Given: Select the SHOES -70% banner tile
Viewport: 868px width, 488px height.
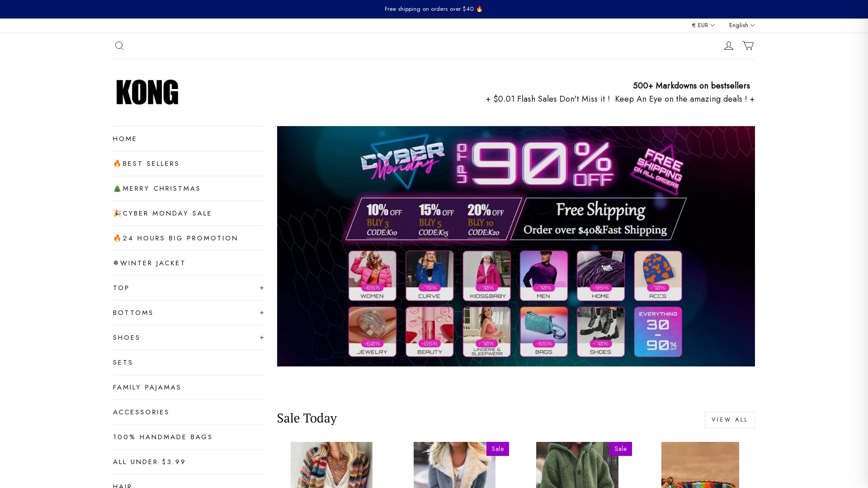Looking at the screenshot, I should click(601, 332).
